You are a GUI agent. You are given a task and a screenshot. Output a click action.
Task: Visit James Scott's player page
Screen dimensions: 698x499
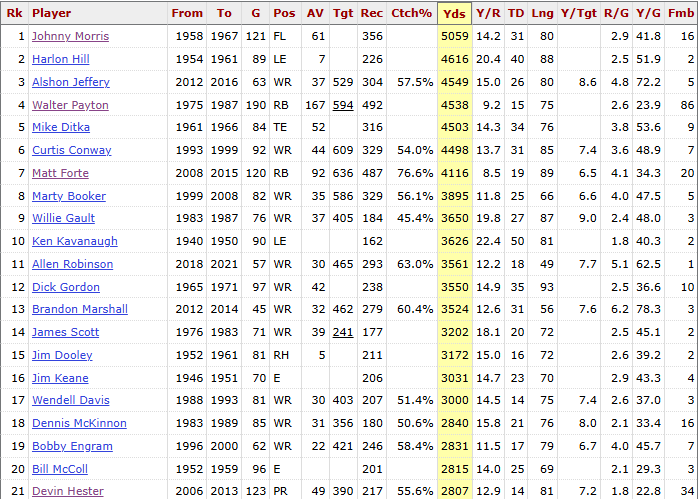(x=65, y=333)
